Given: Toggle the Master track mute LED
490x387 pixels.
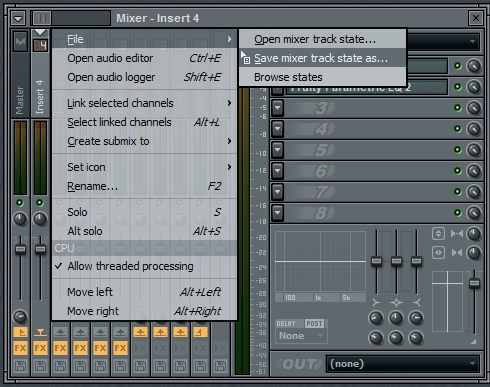Looking at the screenshot, I should (20, 203).
